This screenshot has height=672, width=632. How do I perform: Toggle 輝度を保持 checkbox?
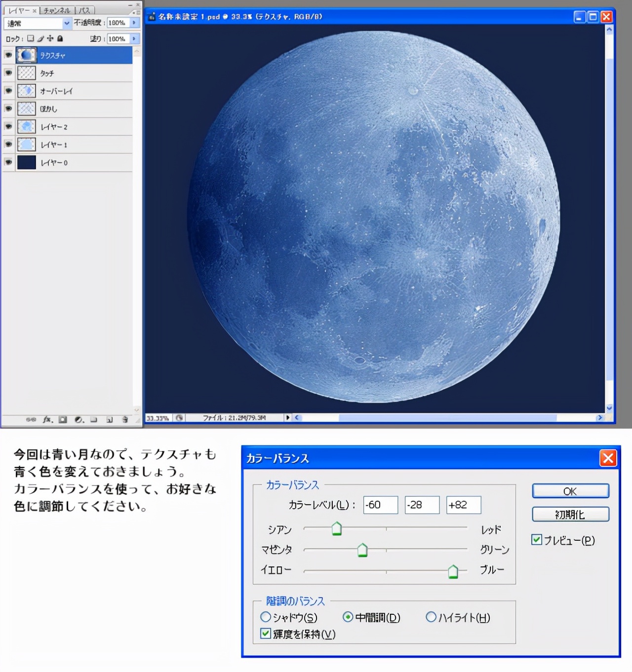[x=266, y=634]
